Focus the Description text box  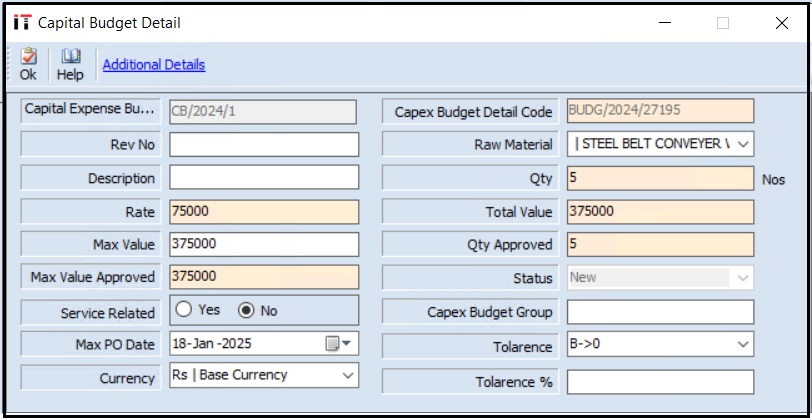click(x=263, y=178)
